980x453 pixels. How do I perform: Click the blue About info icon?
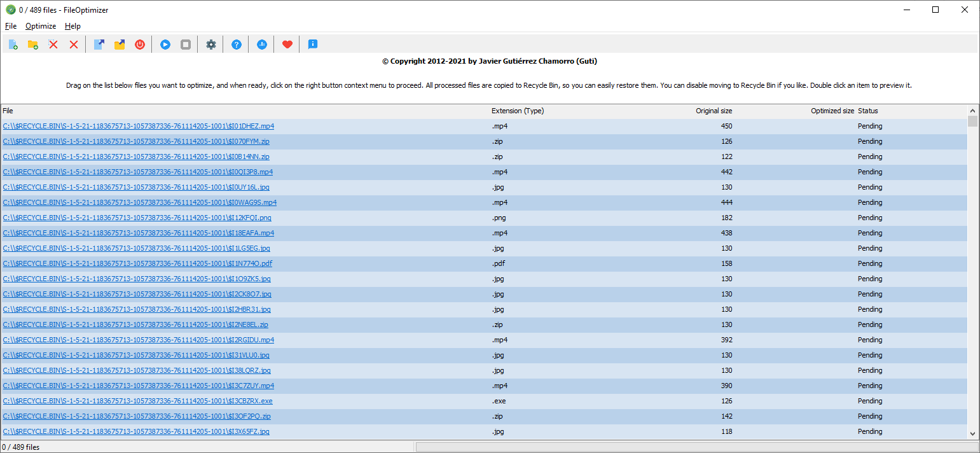[x=313, y=45]
